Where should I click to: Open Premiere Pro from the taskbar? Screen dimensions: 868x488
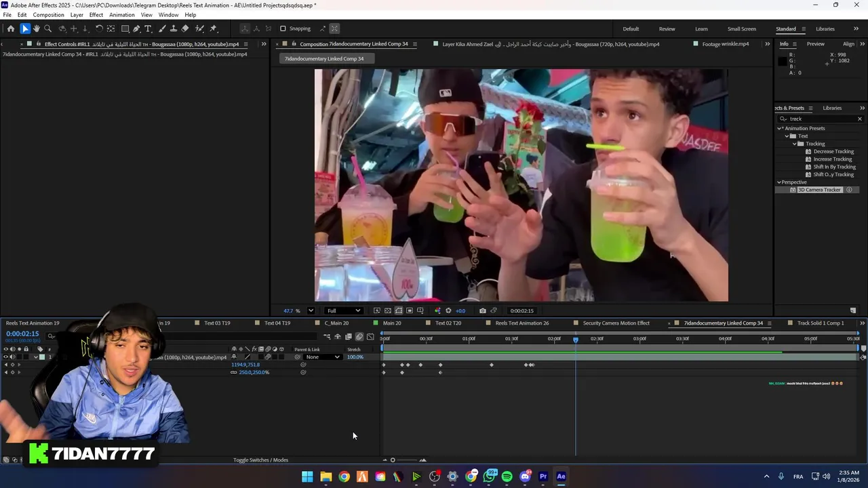(x=543, y=476)
